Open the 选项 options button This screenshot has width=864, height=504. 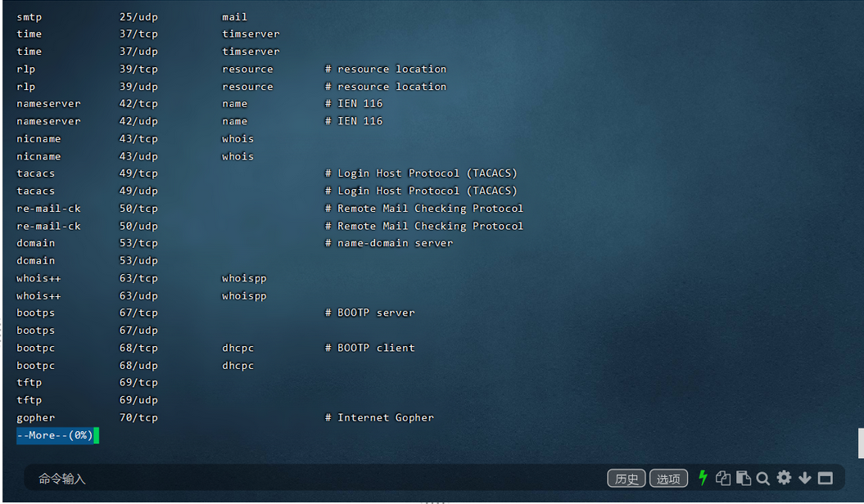pos(668,479)
